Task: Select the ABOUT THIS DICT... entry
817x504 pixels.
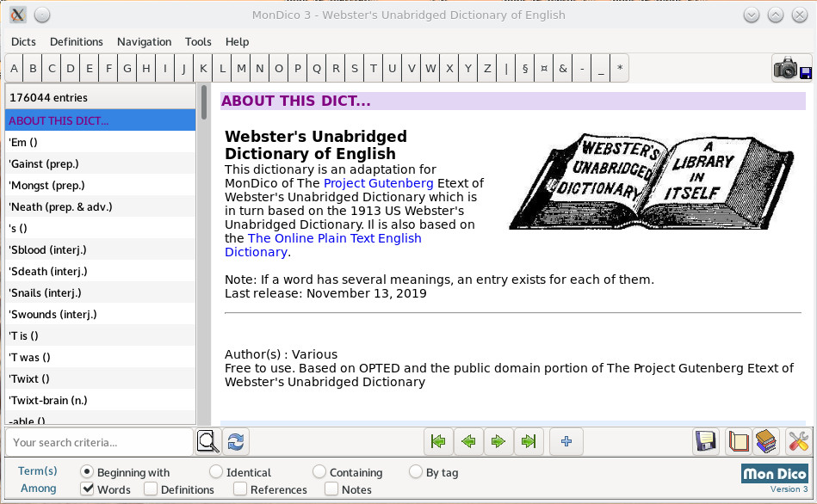Action: pyautogui.click(x=100, y=120)
